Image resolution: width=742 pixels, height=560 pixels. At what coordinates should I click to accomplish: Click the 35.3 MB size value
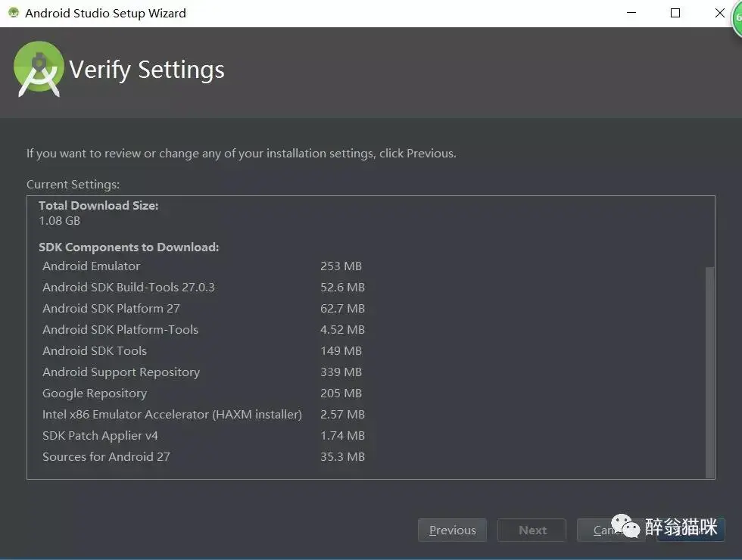pos(342,457)
